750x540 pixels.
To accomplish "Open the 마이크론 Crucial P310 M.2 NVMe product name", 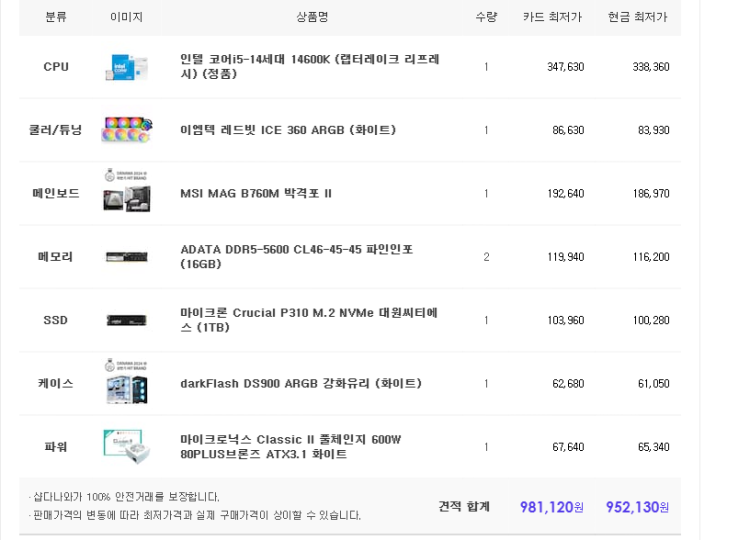I will 309,320.
